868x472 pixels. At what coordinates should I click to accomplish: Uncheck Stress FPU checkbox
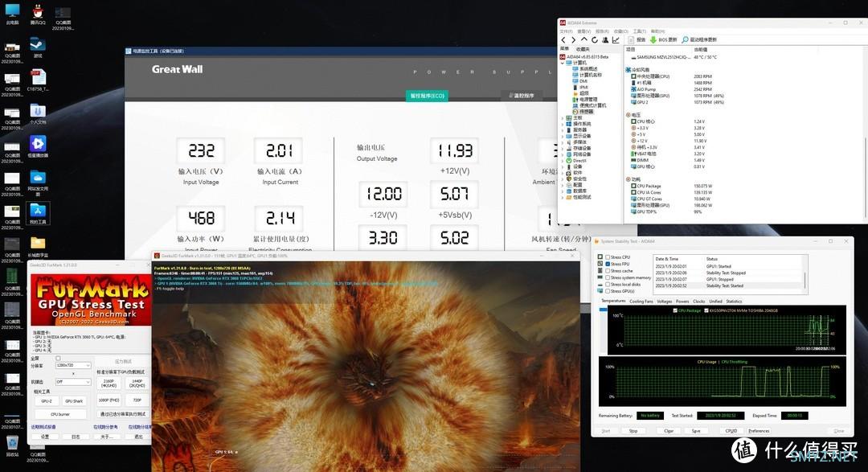coord(608,265)
